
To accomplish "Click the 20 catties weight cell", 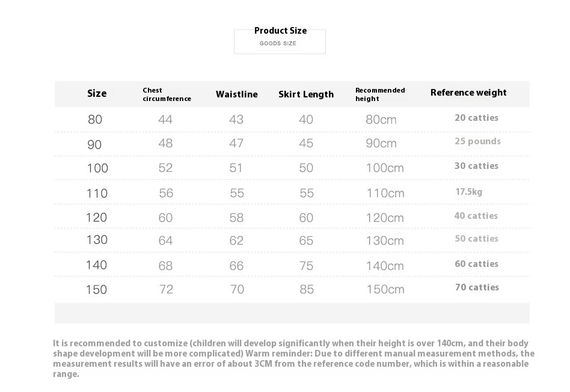I will click(x=476, y=118).
